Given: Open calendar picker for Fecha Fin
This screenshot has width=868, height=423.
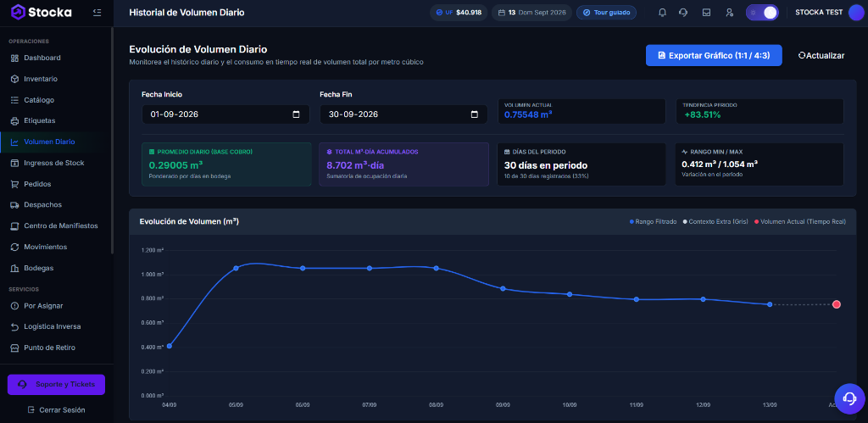Looking at the screenshot, I should [x=474, y=114].
